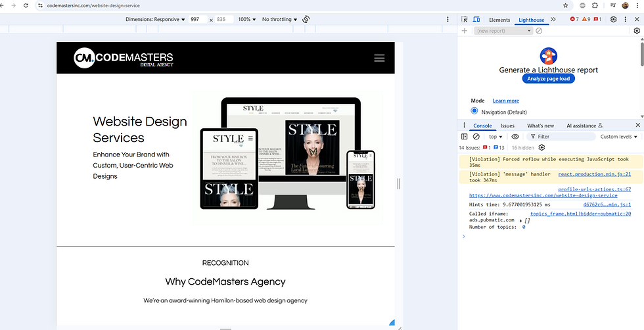Select the Lighthouse tab
This screenshot has width=644, height=330.
pyautogui.click(x=532, y=20)
